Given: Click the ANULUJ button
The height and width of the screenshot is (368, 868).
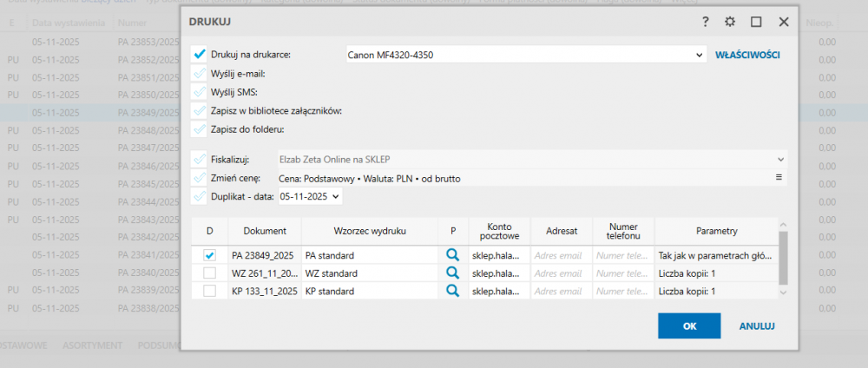Looking at the screenshot, I should [x=756, y=326].
